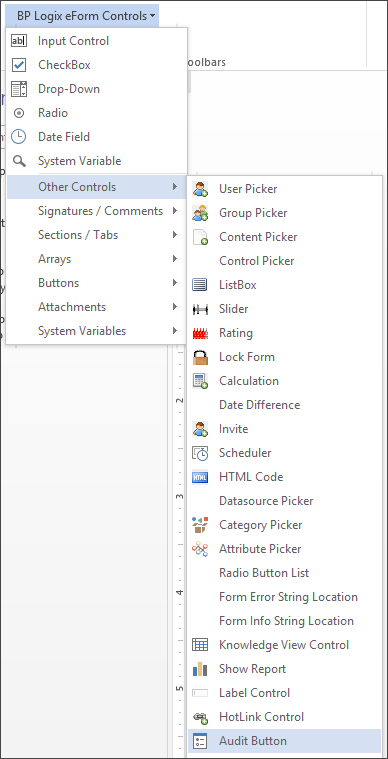The width and height of the screenshot is (388, 759).
Task: Click the Content Picker text label
Action: [x=258, y=237]
